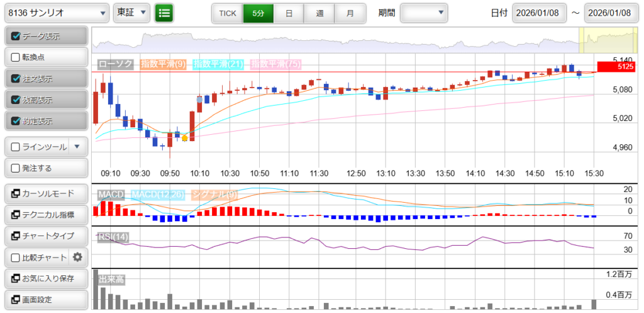Viewport: 644px width, 313px height.
Task: Toggle the 約定表示 checkbox
Action: pyautogui.click(x=16, y=120)
